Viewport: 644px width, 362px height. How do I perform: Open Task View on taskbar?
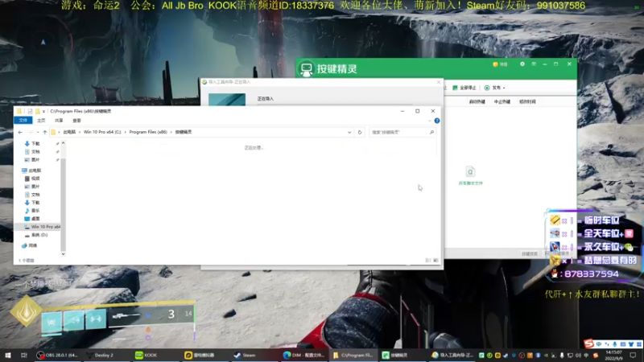24,355
